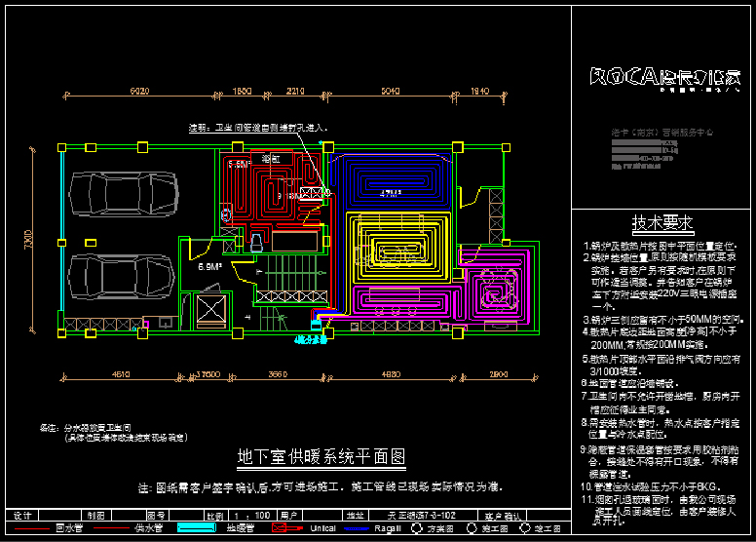This screenshot has height=542, width=756.
Task: Click the 5040 top dimension label
Action: tap(390, 93)
